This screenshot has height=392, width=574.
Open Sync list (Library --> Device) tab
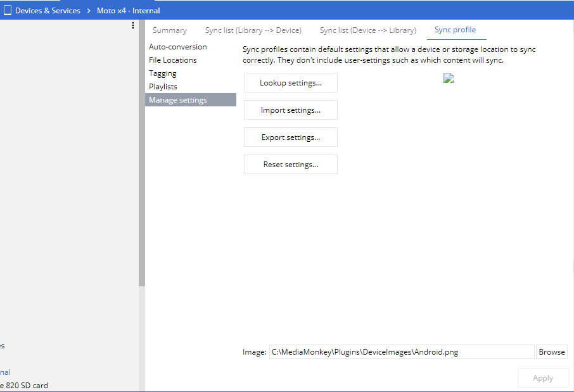(253, 30)
